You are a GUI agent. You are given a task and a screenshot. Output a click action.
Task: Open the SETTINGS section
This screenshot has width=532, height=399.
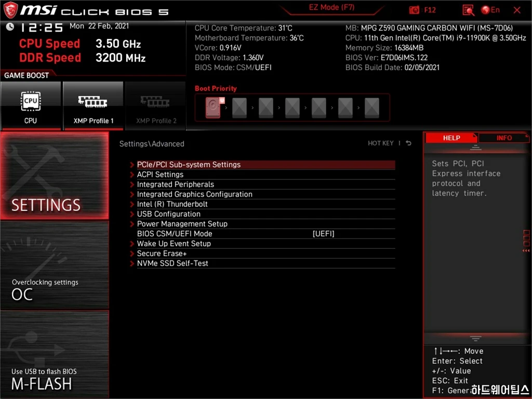click(55, 176)
